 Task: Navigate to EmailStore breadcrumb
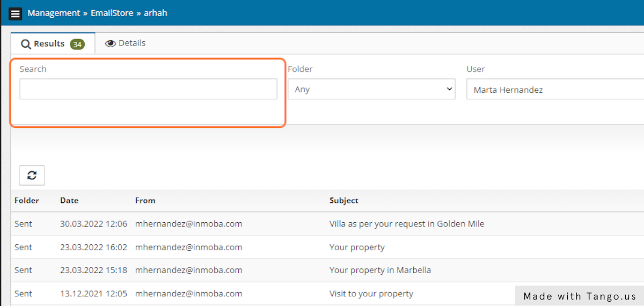112,13
